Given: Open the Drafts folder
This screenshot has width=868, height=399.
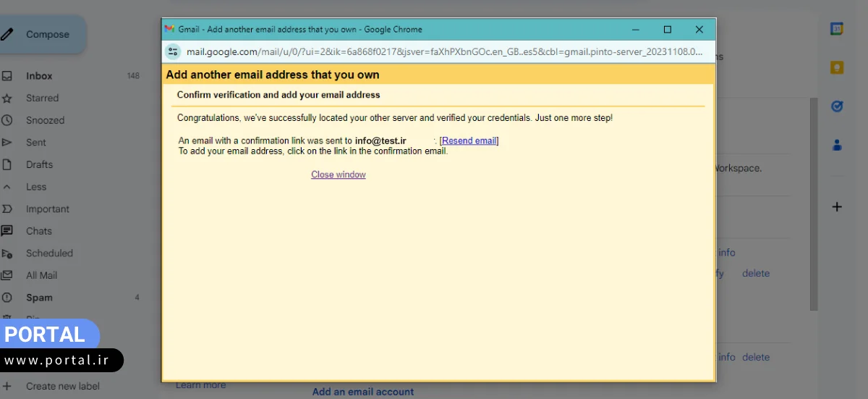Looking at the screenshot, I should click(39, 164).
